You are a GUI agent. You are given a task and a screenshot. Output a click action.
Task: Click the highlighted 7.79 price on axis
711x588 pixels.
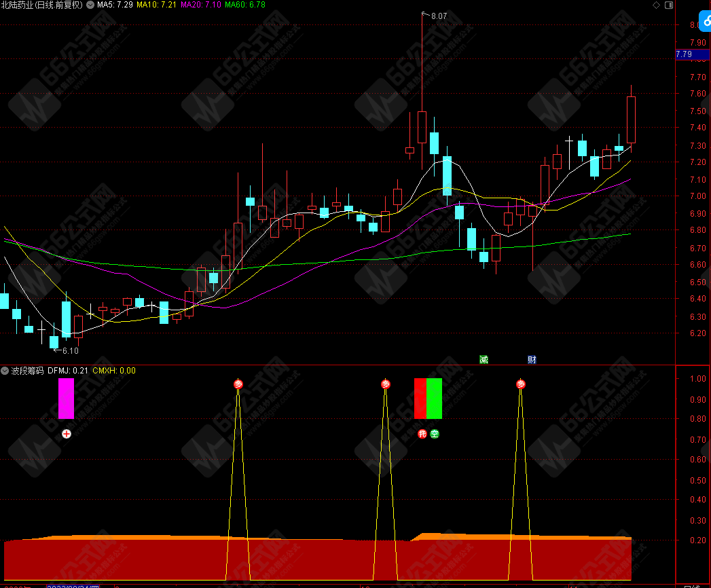coord(692,54)
